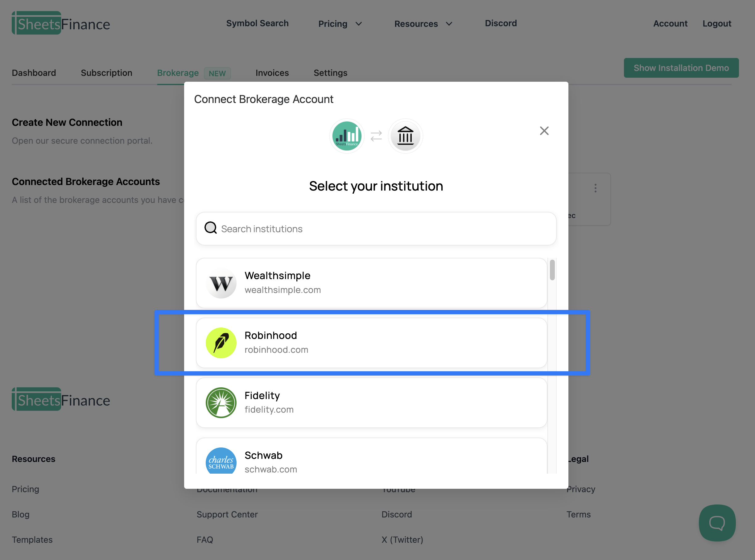Open the Support Center footer link

pyautogui.click(x=227, y=514)
